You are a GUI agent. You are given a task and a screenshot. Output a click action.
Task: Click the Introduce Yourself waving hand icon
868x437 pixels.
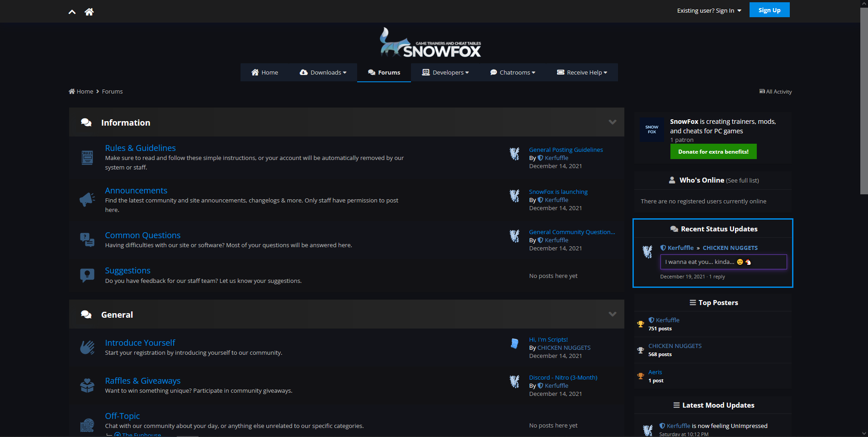[87, 347]
